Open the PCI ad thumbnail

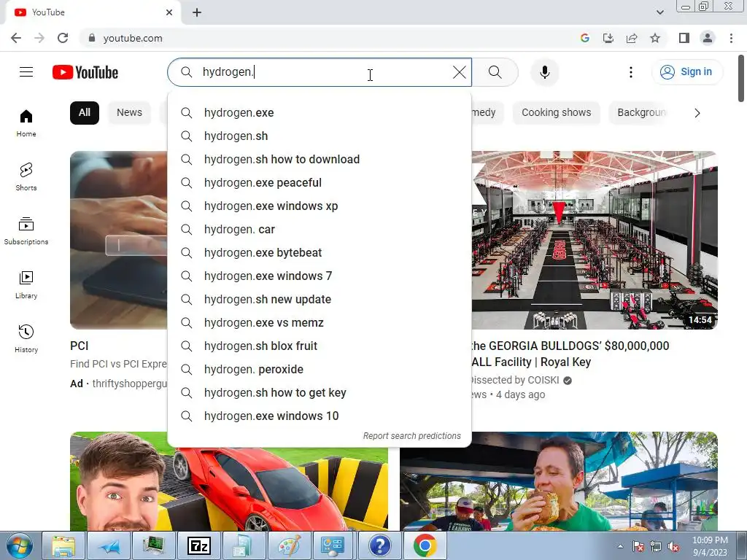click(119, 240)
